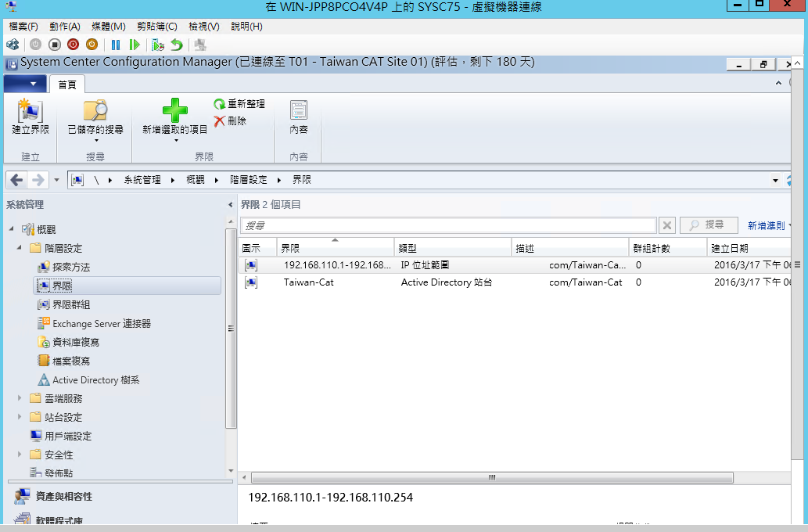This screenshot has height=532, width=808.
Task: Open 資產與相容性 workspace
Action: point(54,497)
